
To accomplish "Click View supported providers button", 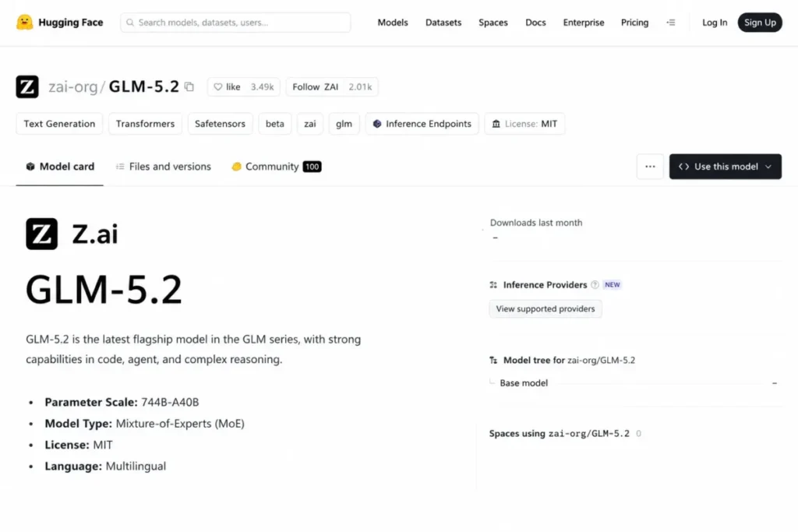I will 546,308.
